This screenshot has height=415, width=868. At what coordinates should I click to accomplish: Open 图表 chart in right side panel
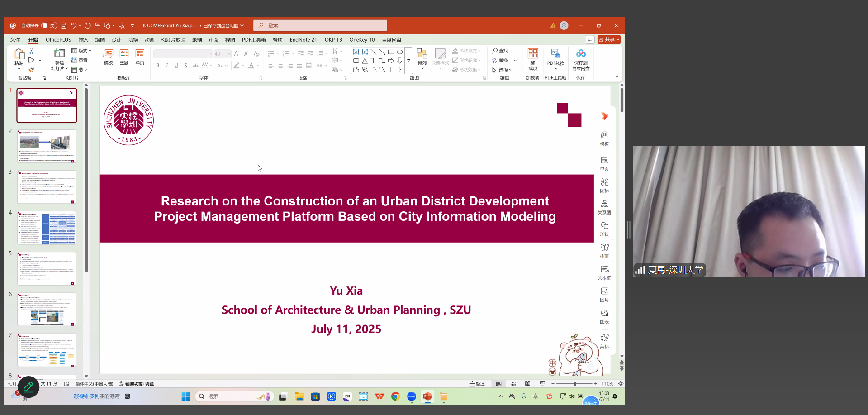605,316
